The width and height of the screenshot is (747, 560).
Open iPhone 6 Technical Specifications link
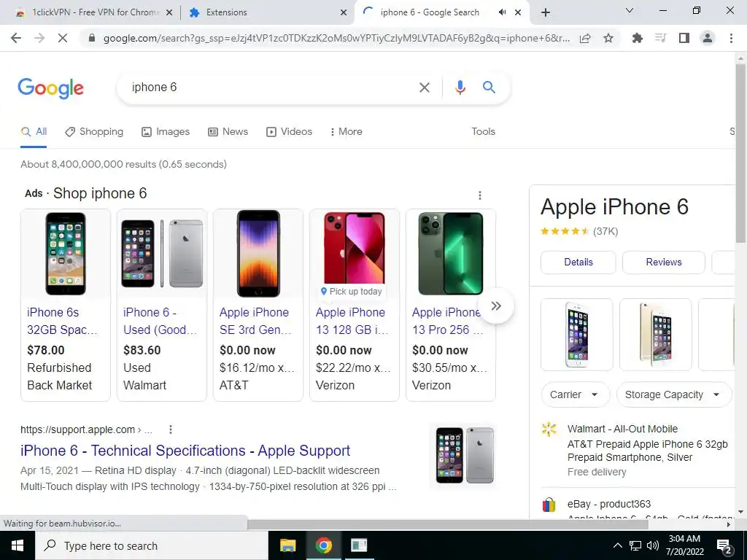click(185, 451)
